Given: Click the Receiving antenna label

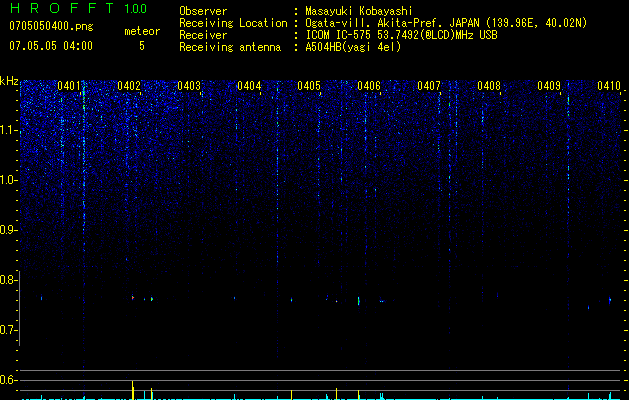Looking at the screenshot, I should tap(230, 47).
